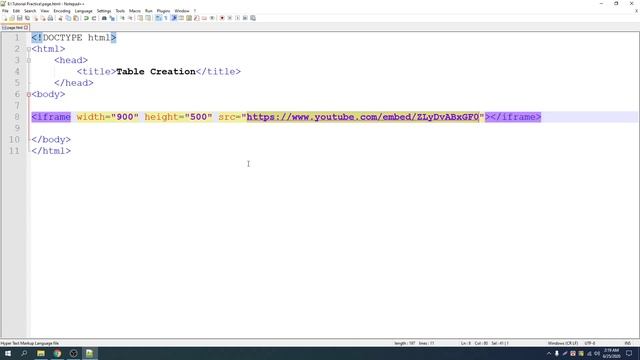
Task: Click Windows (CR LF) in status bar
Action: [x=562, y=343]
